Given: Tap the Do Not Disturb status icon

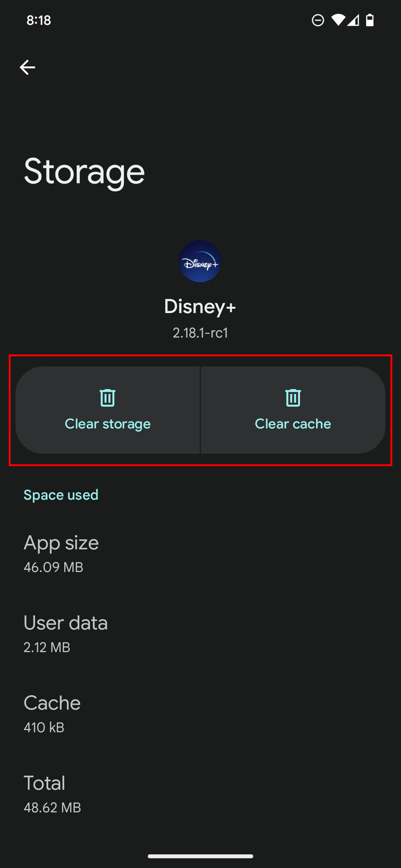Looking at the screenshot, I should 318,20.
